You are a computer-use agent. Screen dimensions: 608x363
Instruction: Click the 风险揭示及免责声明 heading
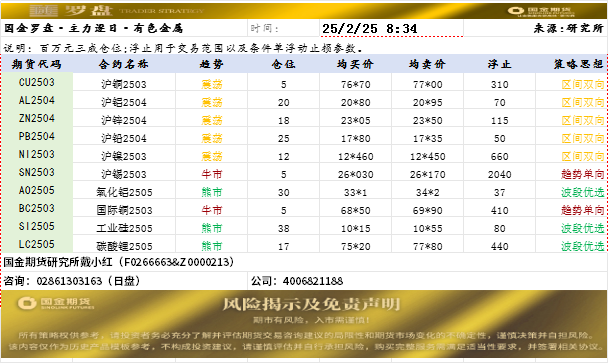point(311,304)
